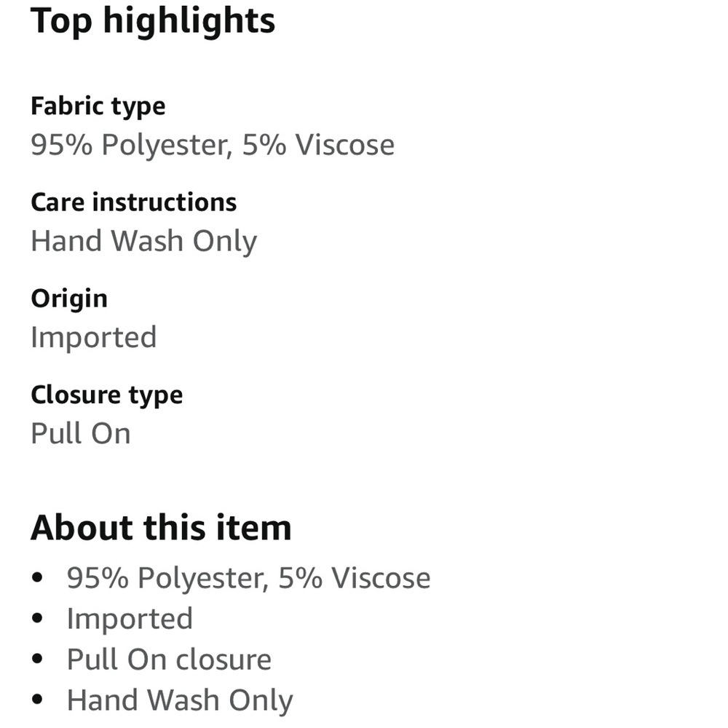Click the About this item heading
728x728 pixels.
(x=161, y=528)
